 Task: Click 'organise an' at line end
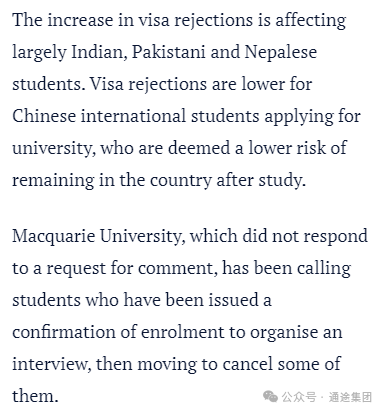[x=296, y=333]
